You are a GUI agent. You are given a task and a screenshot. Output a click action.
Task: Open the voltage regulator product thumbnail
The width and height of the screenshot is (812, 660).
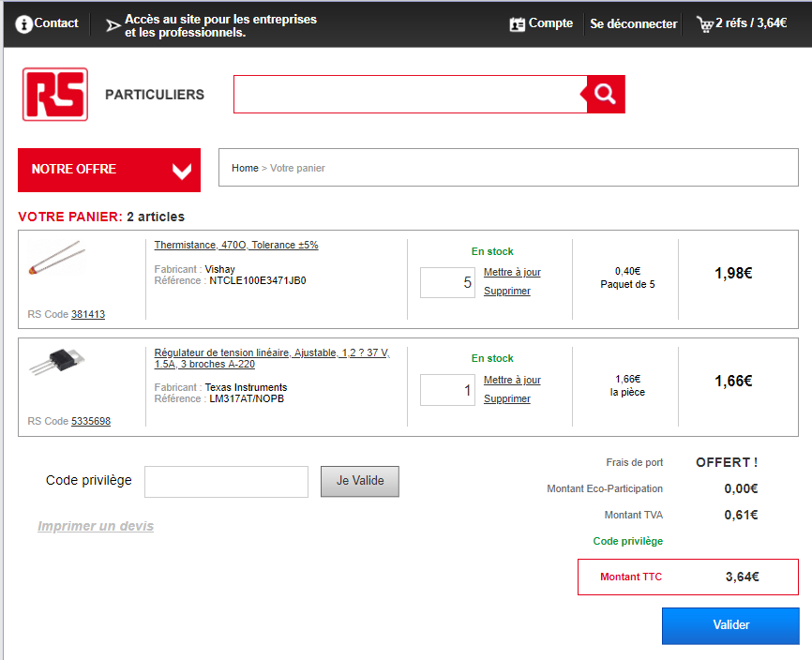click(x=57, y=362)
